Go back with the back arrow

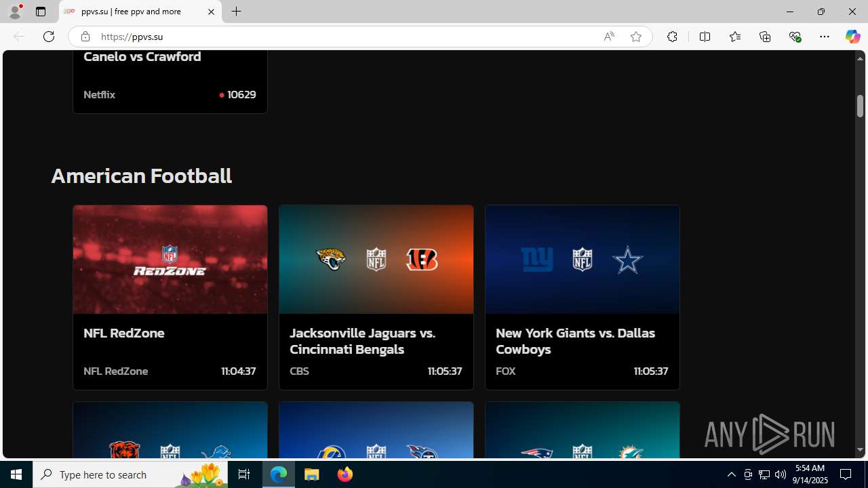(19, 37)
